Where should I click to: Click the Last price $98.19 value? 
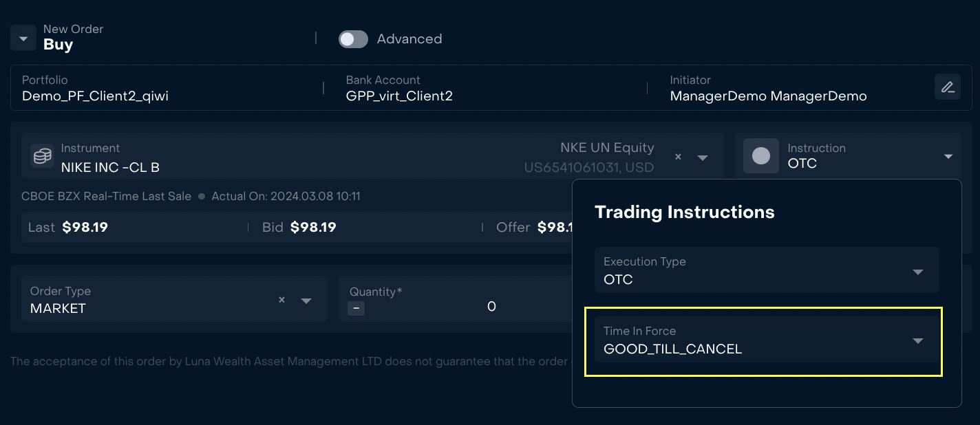pyautogui.click(x=85, y=227)
